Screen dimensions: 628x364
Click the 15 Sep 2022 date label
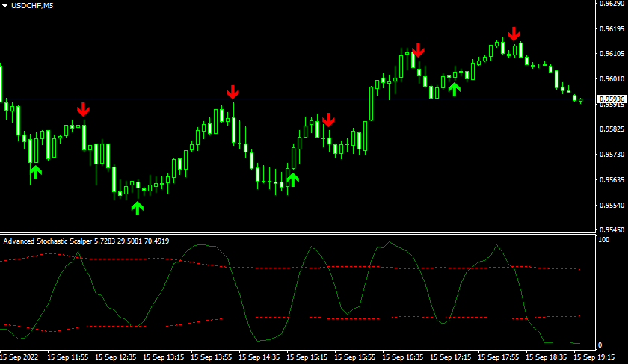20,358
